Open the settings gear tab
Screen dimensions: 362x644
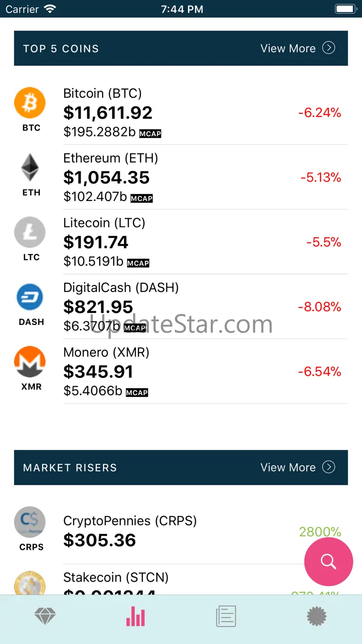tap(317, 617)
